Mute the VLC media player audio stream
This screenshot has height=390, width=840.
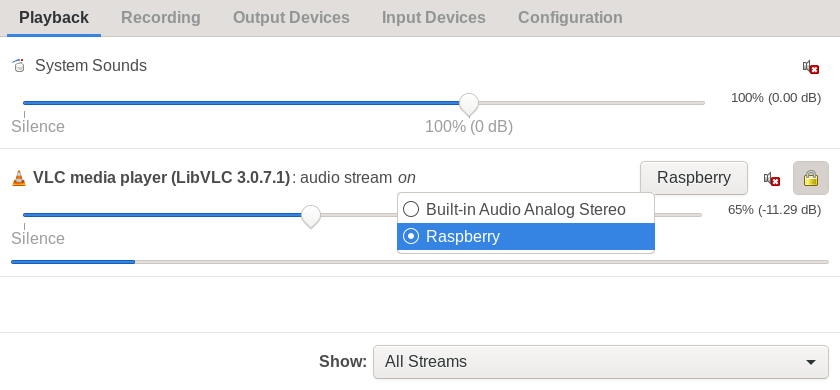(x=771, y=179)
